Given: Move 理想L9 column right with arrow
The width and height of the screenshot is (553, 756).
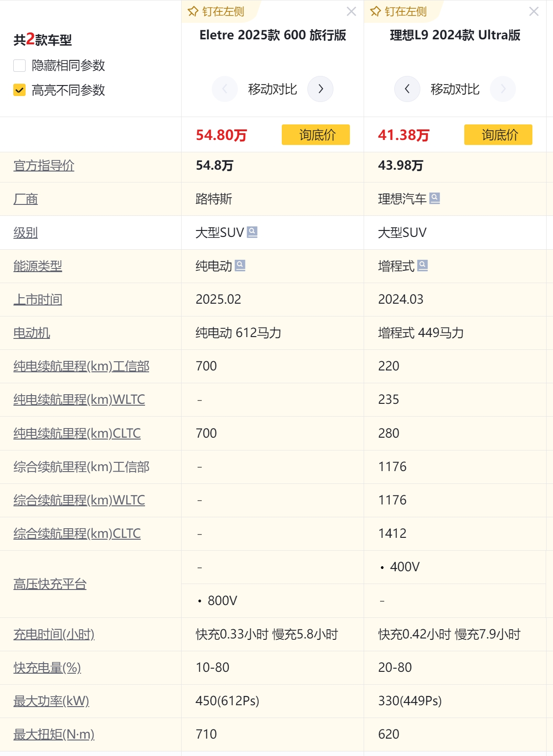Looking at the screenshot, I should pyautogui.click(x=503, y=89).
